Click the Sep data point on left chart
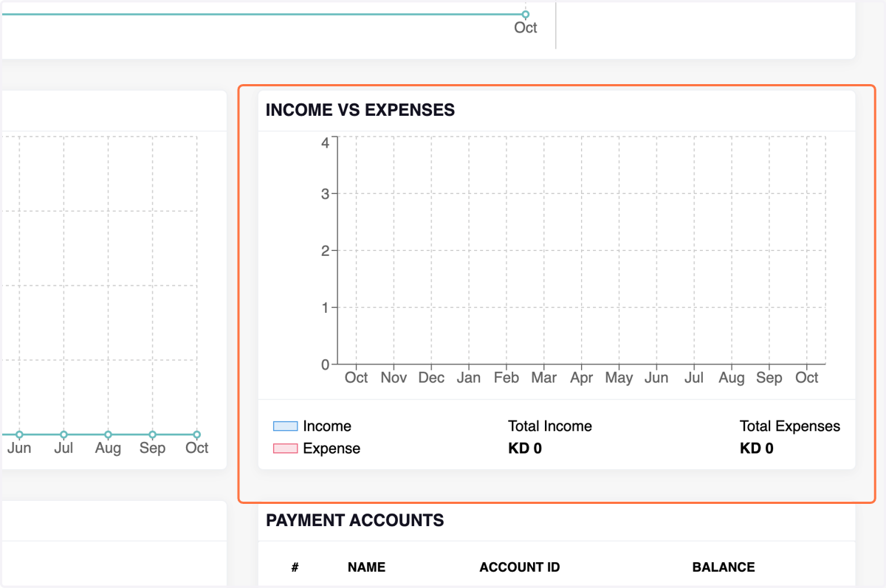Viewport: 886px width, 588px height. (x=152, y=435)
